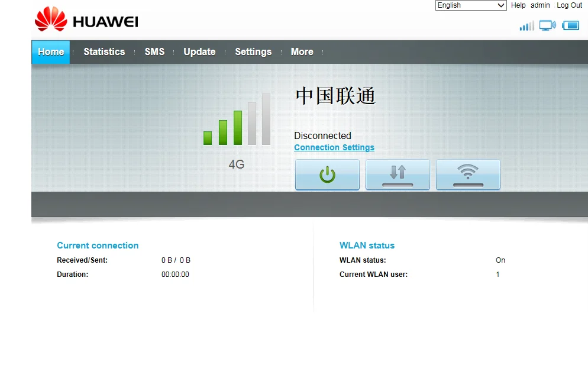
Task: Click the admin user link
Action: tap(540, 5)
